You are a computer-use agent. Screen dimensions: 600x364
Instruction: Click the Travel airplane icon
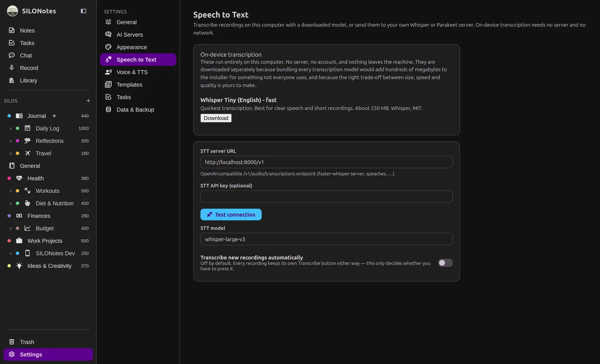pos(27,153)
